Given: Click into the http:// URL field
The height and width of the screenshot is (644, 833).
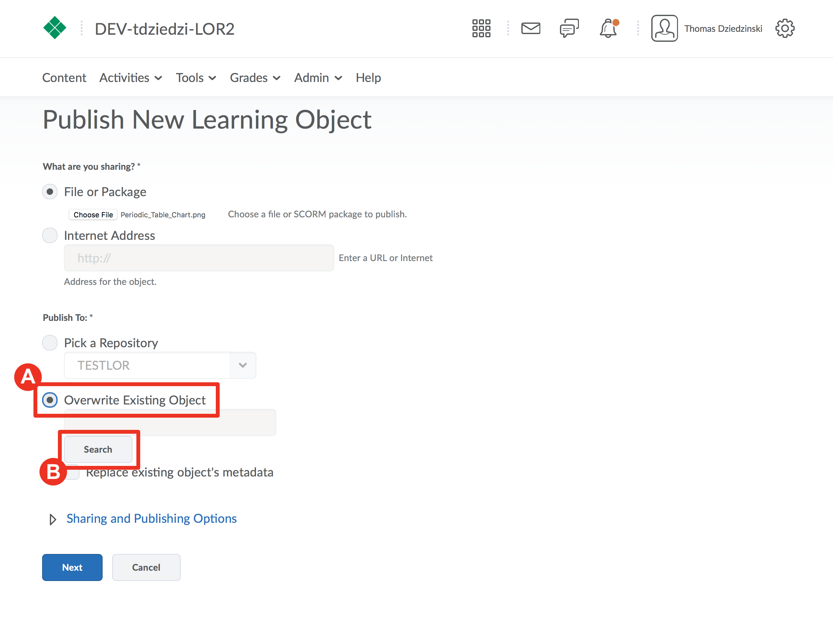Looking at the screenshot, I should [x=199, y=258].
